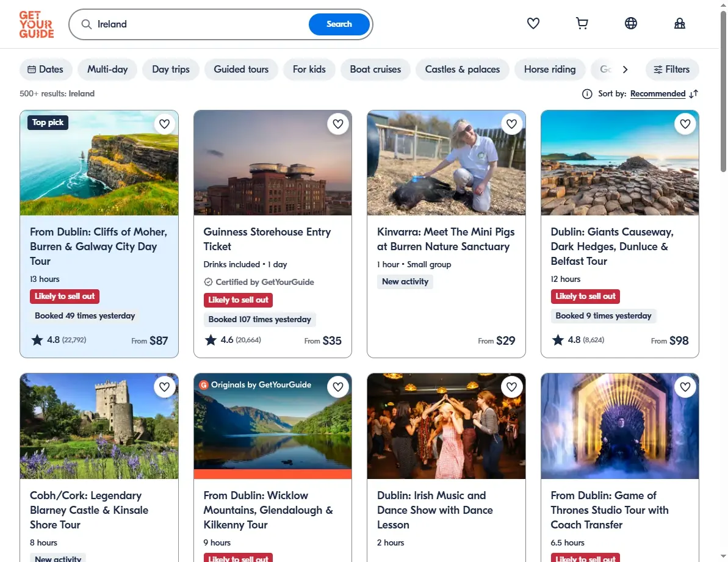728x562 pixels.
Task: Click the blue Search button
Action: pyautogui.click(x=339, y=24)
